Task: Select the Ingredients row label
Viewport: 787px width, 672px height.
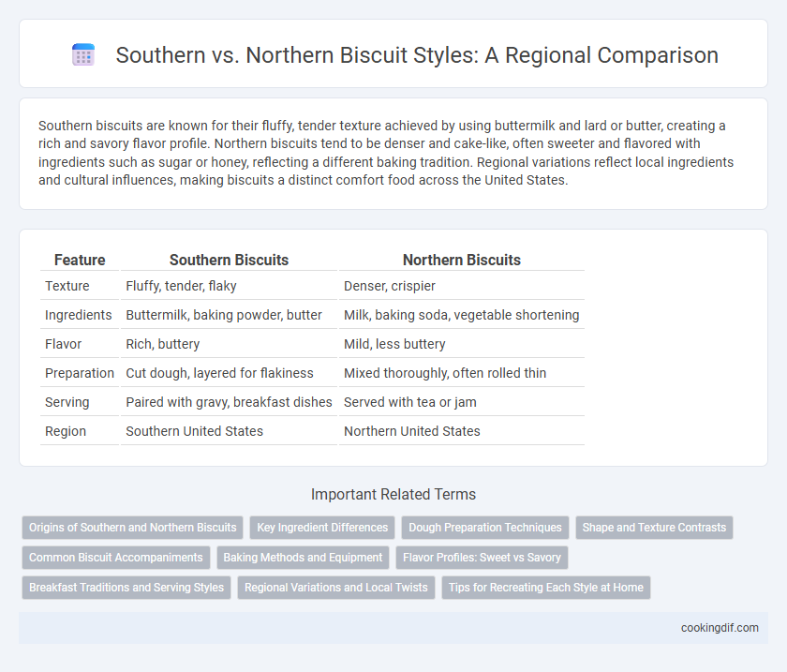Action: [79, 315]
